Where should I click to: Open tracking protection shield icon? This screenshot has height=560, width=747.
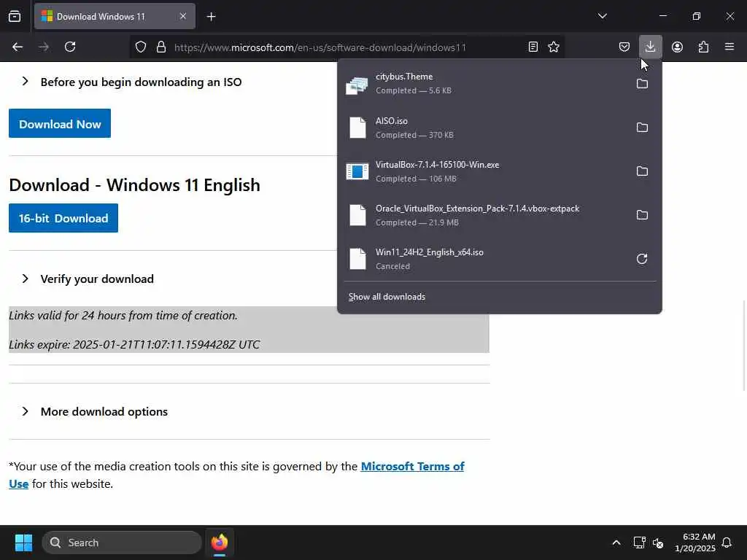tap(141, 47)
